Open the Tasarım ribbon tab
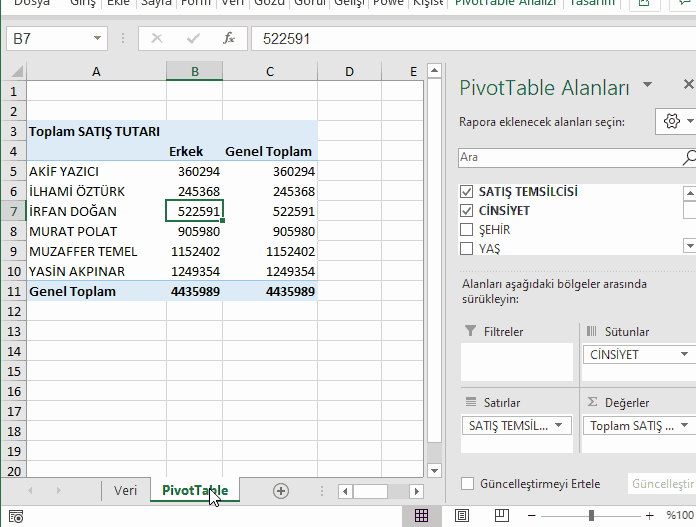Viewport: 696px width, 527px height. tap(592, 4)
